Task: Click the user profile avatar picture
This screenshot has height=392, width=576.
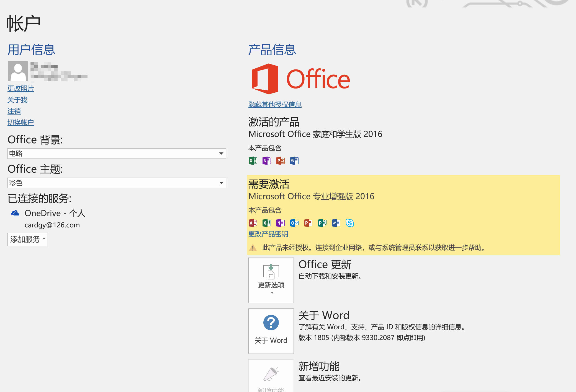Action: coord(18,71)
